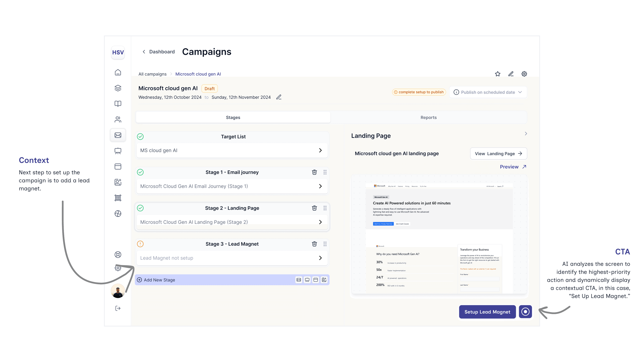
Task: Click complete setup to publish badge
Action: click(419, 92)
